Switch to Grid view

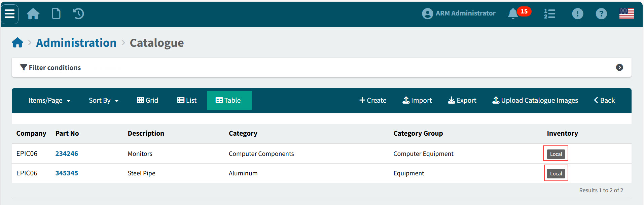pos(147,100)
